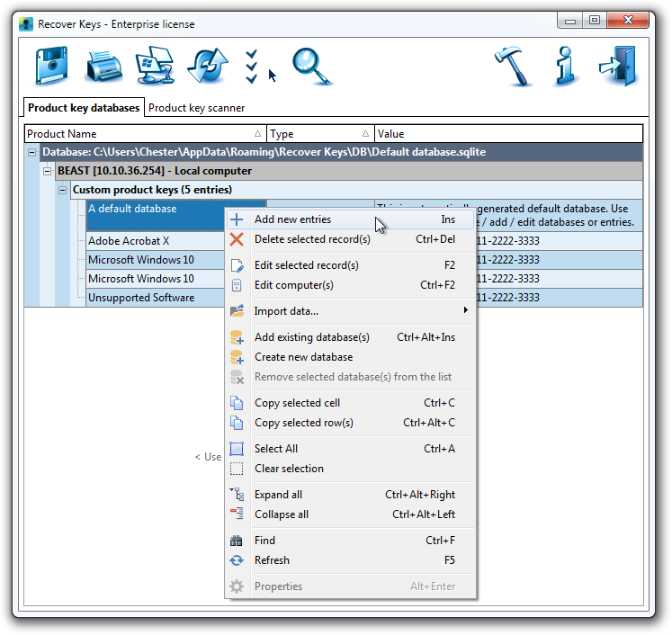Image resolution: width=672 pixels, height=635 pixels.
Task: Choose Copy selected row(s)
Action: (351, 423)
